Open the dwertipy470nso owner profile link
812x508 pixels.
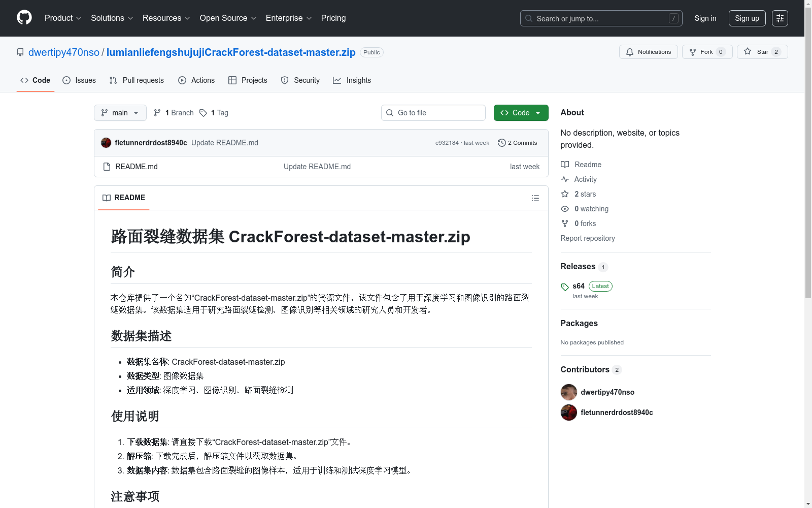tap(64, 52)
